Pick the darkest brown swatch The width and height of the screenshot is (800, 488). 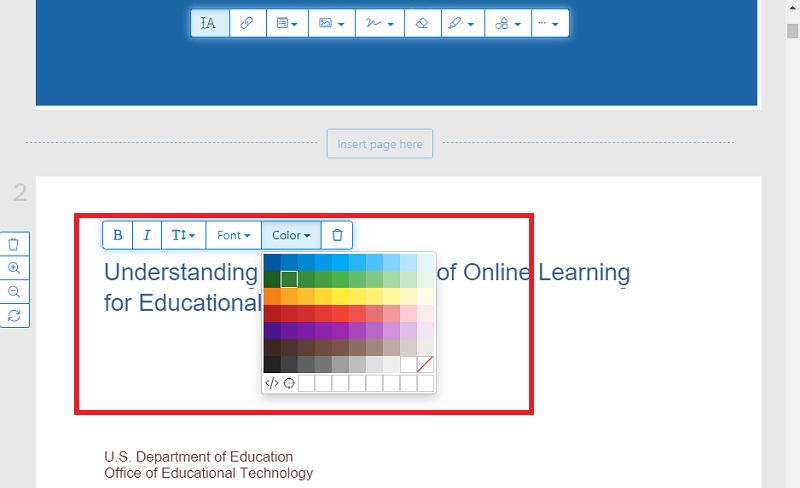(272, 348)
